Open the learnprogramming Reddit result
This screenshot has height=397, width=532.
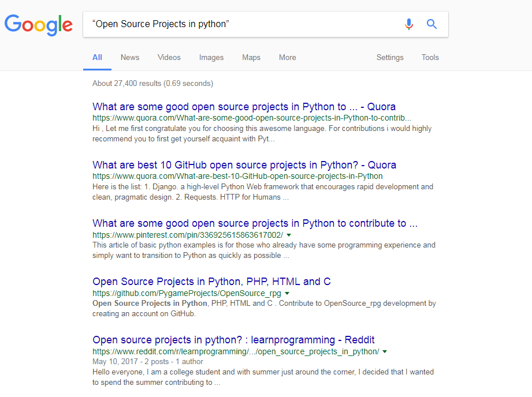tap(233, 340)
